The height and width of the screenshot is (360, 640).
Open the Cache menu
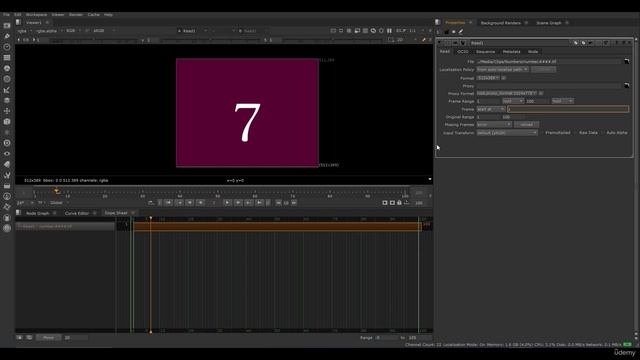93,15
